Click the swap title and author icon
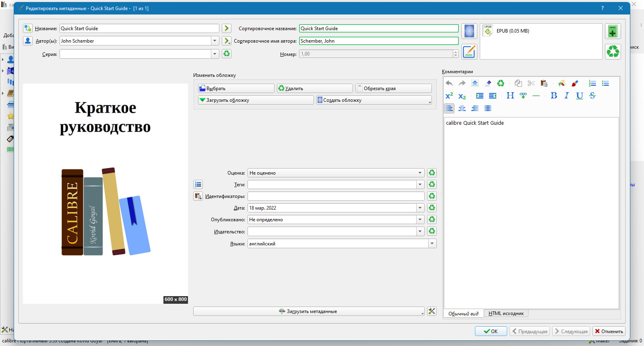Viewport: 644px width, 346px height. pyautogui.click(x=28, y=28)
